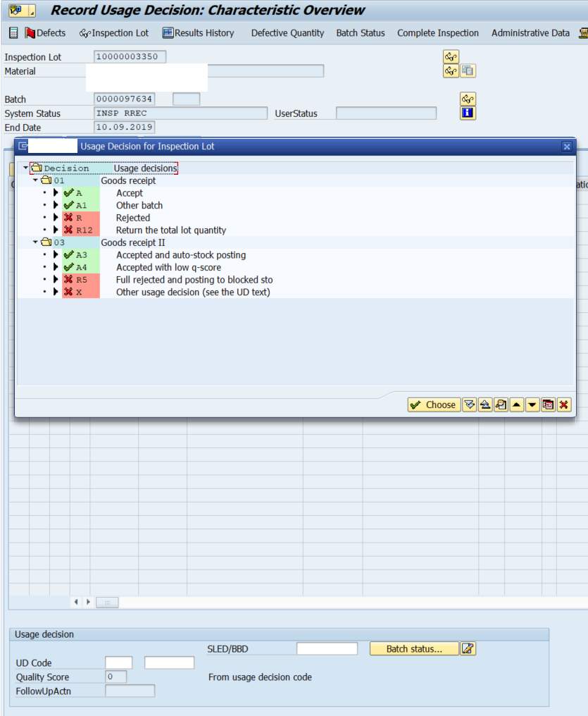Click the expand subtree icon in dialog
588x716 pixels.
point(470,405)
